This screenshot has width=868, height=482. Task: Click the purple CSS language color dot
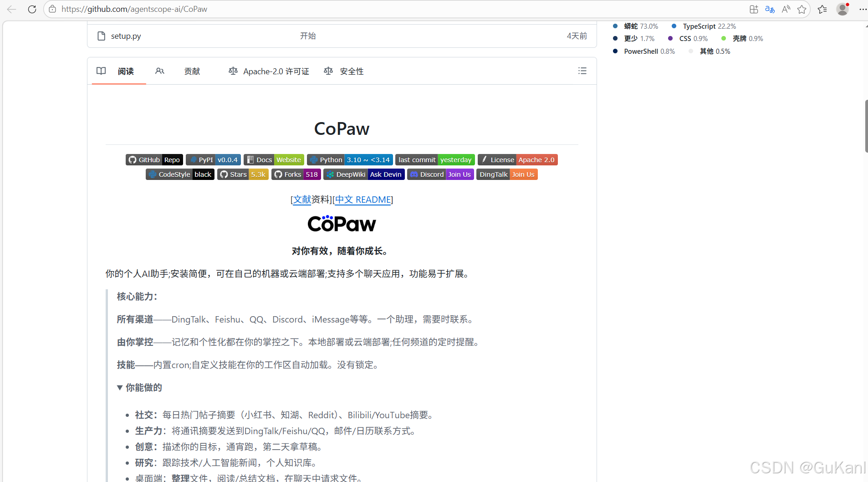tap(670, 38)
